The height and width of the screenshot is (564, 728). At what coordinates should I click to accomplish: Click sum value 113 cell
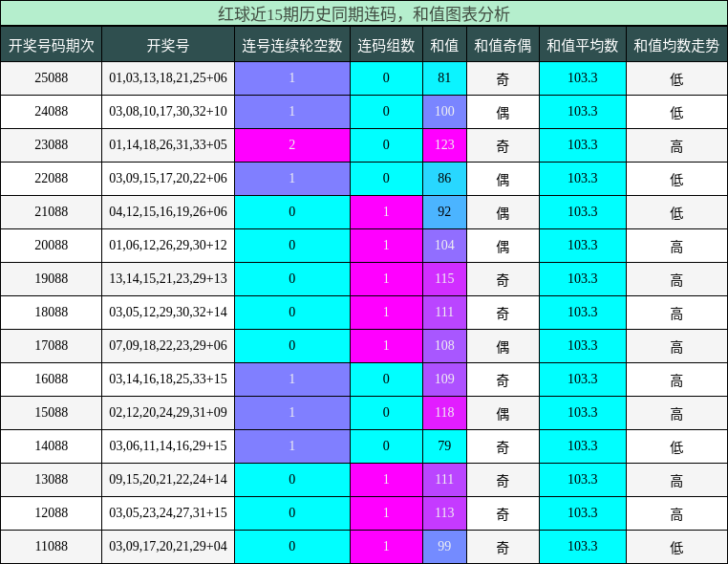[x=444, y=513]
